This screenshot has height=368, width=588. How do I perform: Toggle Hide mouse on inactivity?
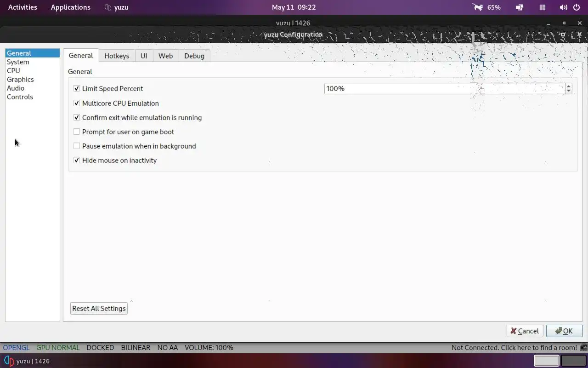pyautogui.click(x=77, y=160)
